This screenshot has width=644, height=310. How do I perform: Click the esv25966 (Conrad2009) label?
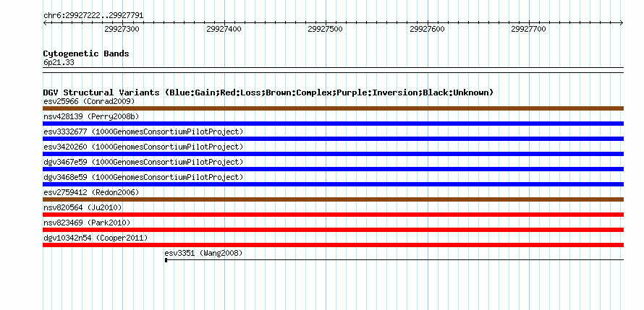pos(89,101)
